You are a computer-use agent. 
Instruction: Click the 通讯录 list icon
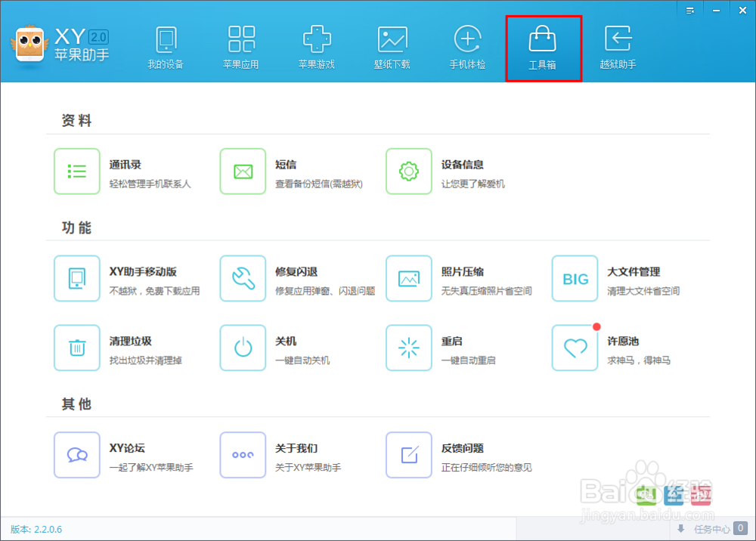pyautogui.click(x=77, y=172)
